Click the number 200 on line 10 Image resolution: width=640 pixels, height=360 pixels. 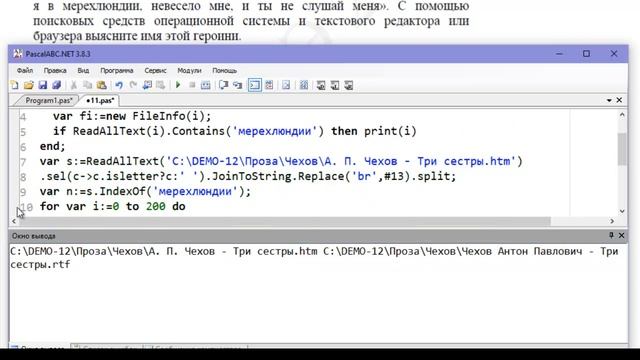[156, 207]
